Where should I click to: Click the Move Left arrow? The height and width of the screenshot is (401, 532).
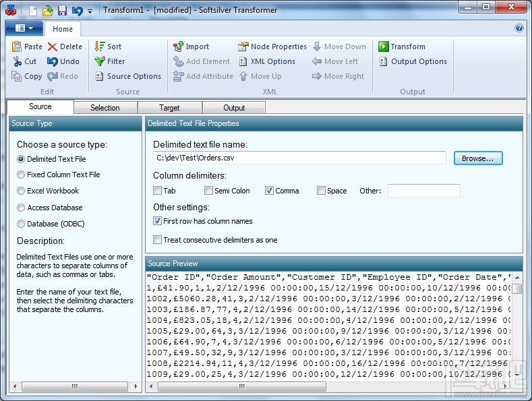point(316,61)
